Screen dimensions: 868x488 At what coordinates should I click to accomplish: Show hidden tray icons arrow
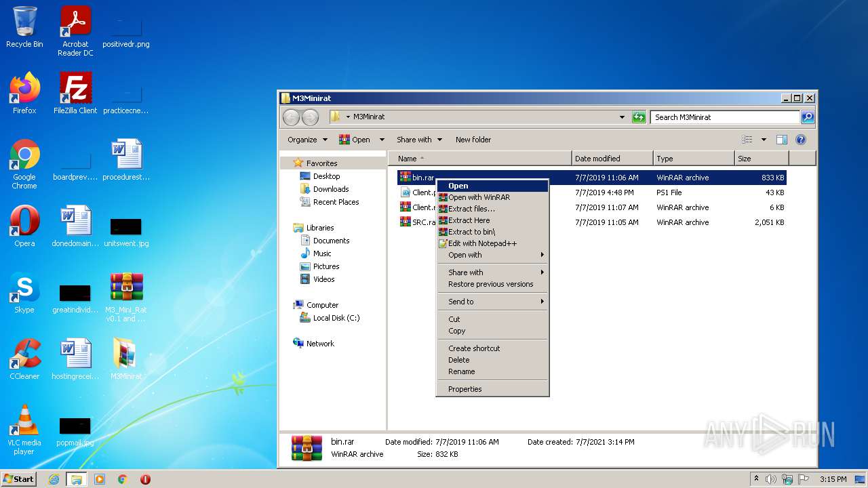(x=756, y=479)
